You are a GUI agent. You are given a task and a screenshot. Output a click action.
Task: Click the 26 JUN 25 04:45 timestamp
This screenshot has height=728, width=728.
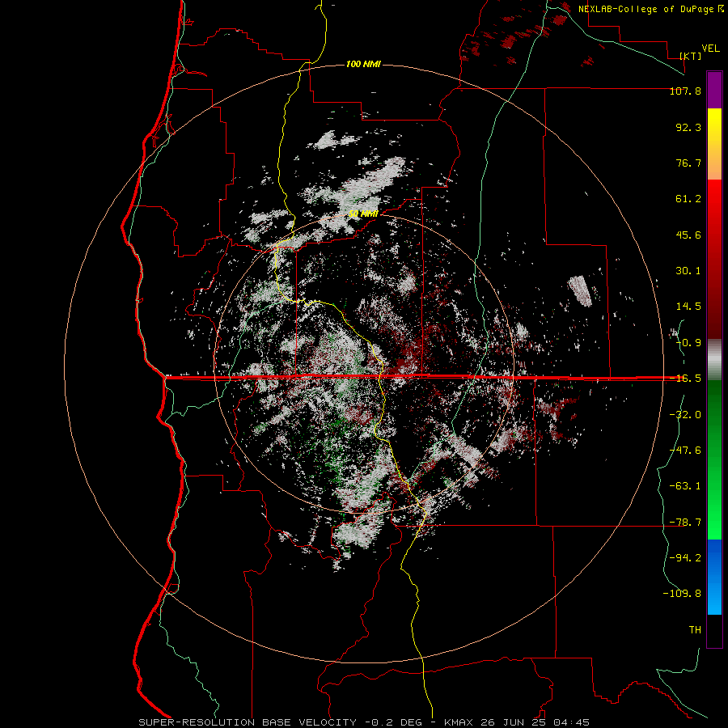click(535, 722)
